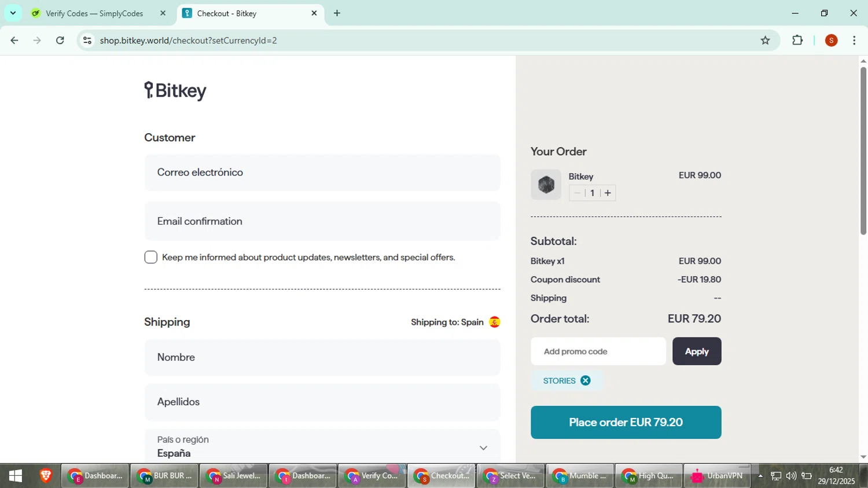Open the tab search dropdown arrow
Image resolution: width=868 pixels, height=488 pixels.
(13, 13)
